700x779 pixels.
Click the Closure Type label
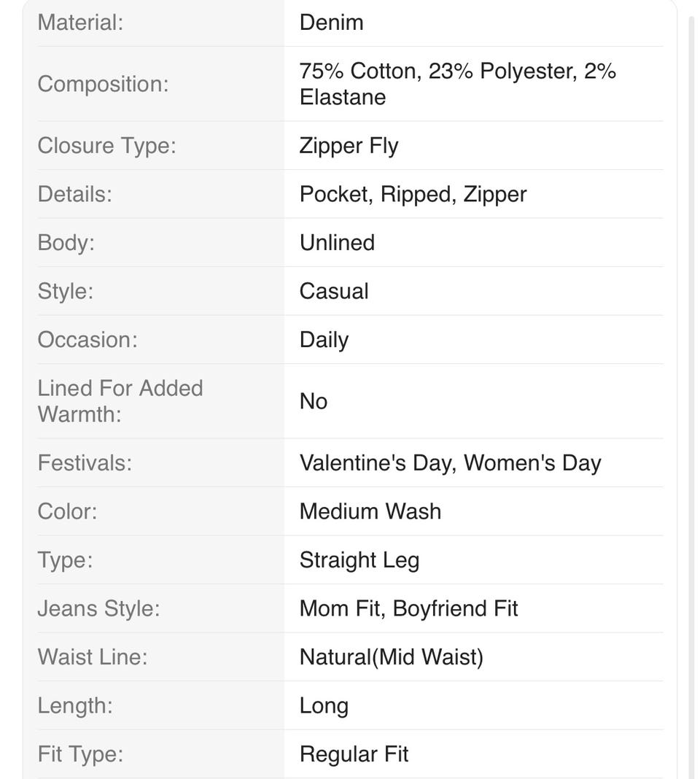pyautogui.click(x=106, y=145)
